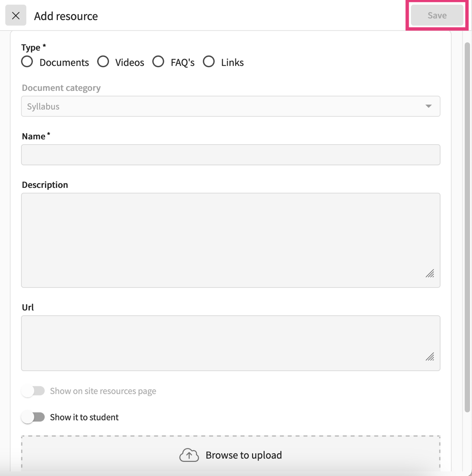
Task: Click the resize handle on Url box
Action: (430, 356)
